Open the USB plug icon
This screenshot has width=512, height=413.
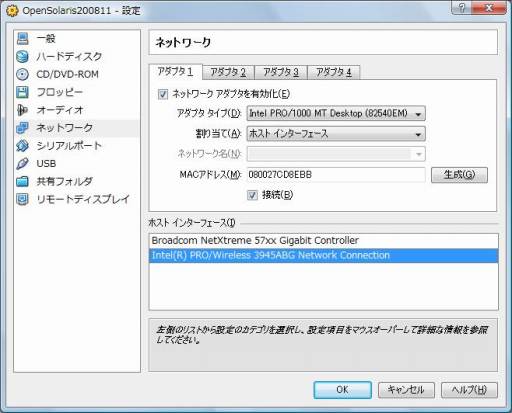coord(22,163)
